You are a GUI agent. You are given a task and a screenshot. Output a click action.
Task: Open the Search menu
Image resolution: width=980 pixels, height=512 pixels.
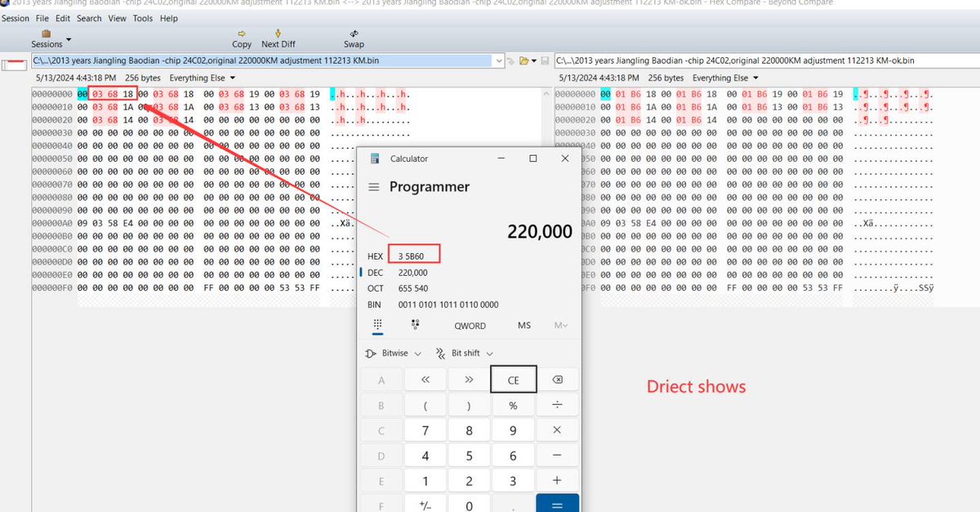click(x=89, y=18)
